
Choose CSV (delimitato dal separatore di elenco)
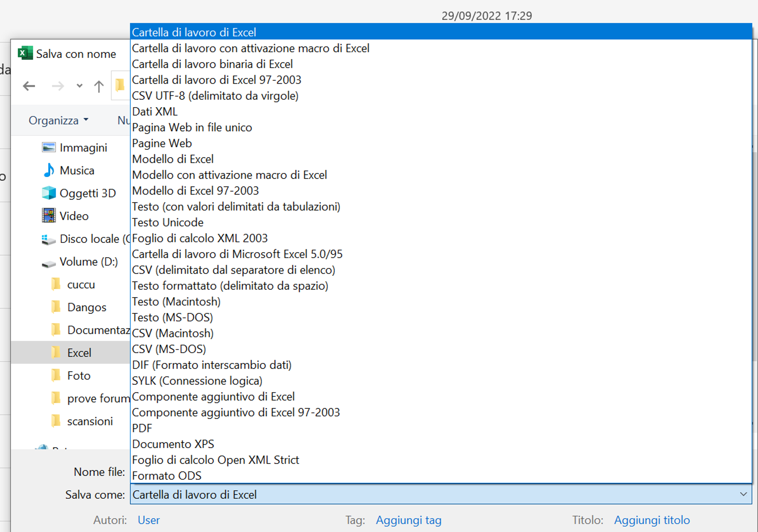[441, 270]
